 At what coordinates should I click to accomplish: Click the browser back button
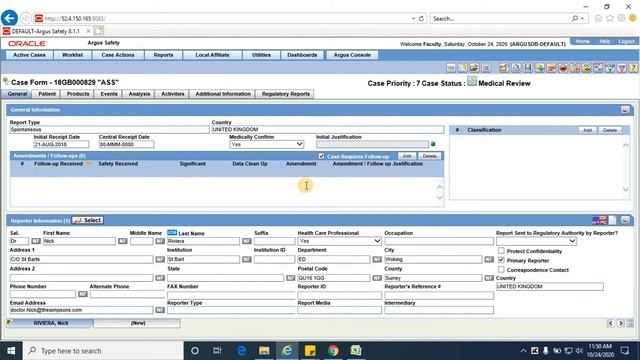tap(9, 18)
